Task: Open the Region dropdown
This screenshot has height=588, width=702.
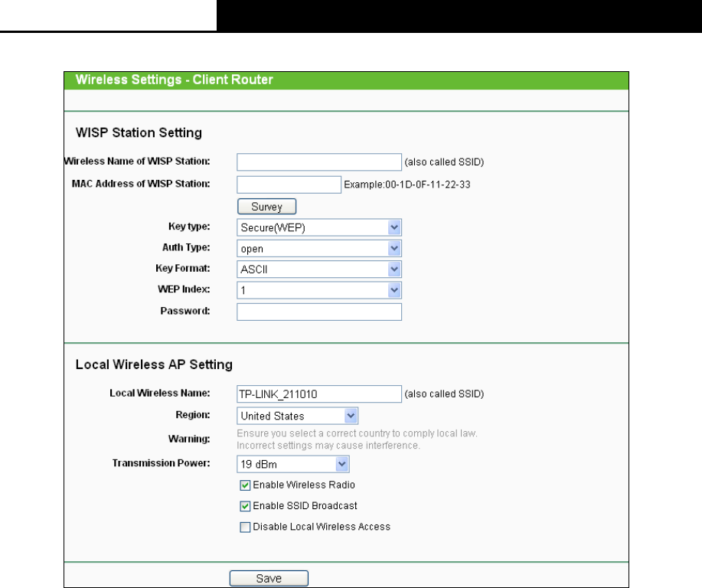Action: pos(297,416)
